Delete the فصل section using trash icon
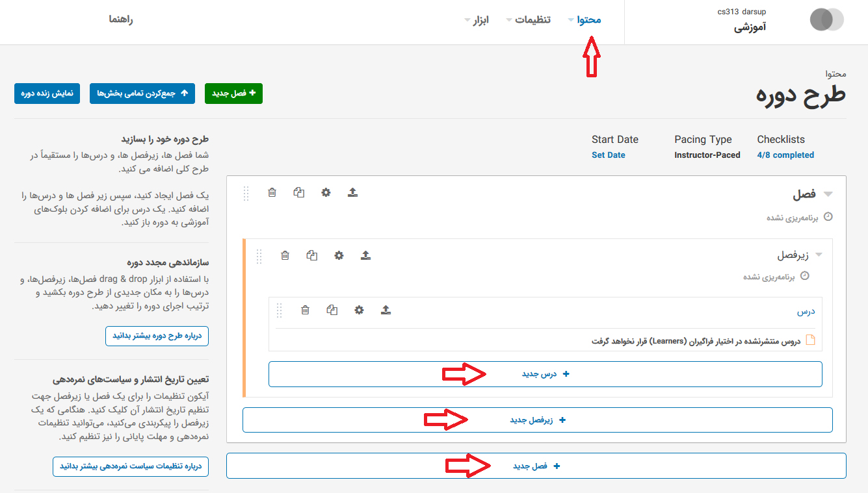Screen dimensions: 868x493 pos(272,192)
